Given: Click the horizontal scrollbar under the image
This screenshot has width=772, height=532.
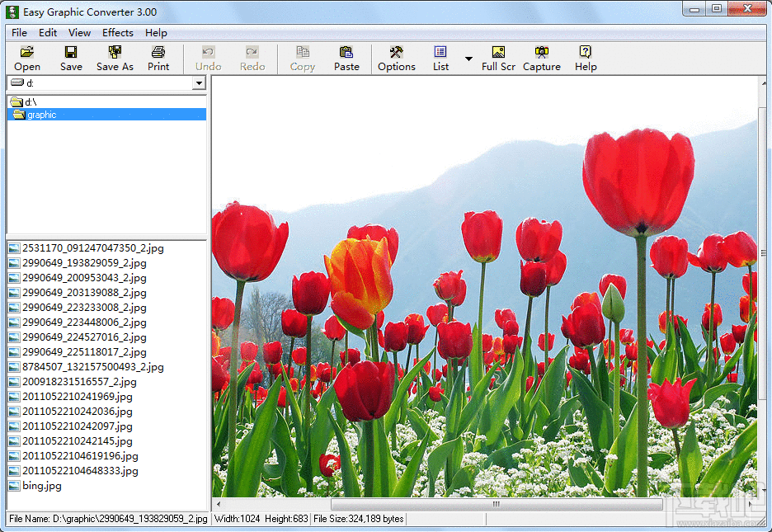Looking at the screenshot, I should pos(495,504).
